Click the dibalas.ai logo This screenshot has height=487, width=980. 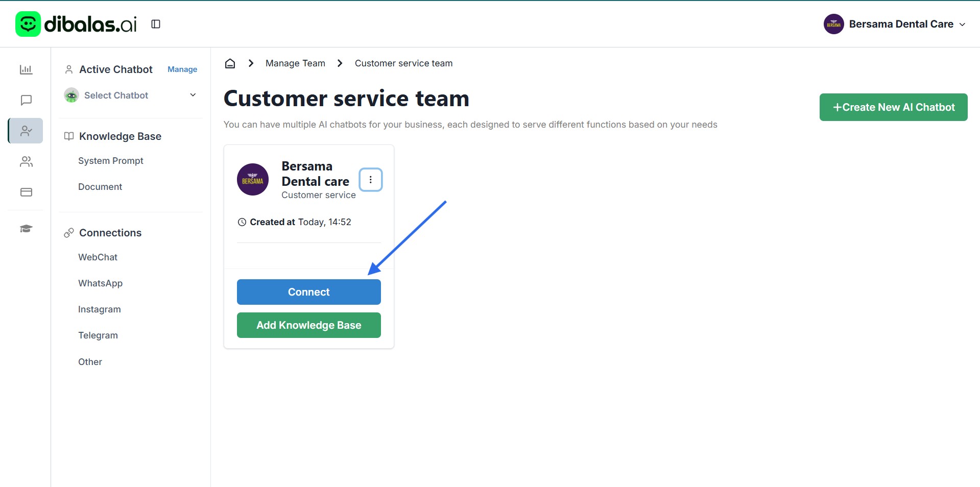pyautogui.click(x=77, y=24)
